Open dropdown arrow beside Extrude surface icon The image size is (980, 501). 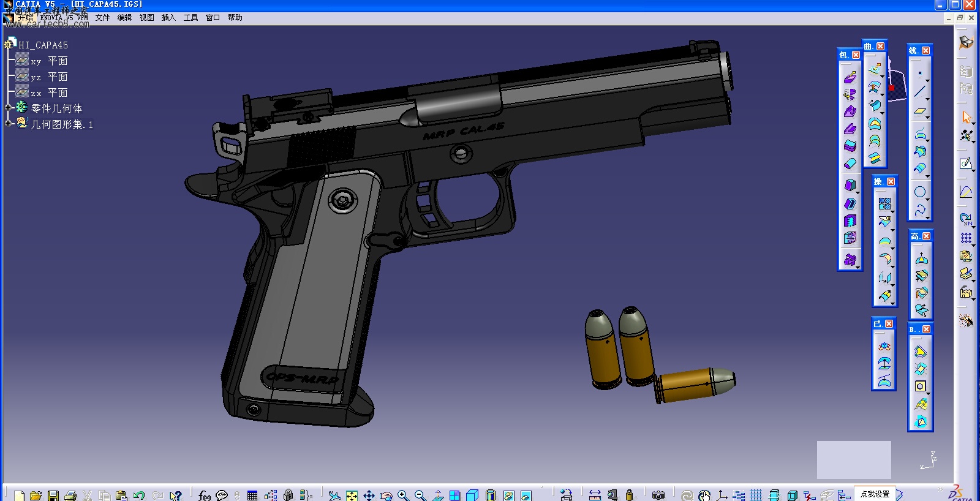(883, 76)
